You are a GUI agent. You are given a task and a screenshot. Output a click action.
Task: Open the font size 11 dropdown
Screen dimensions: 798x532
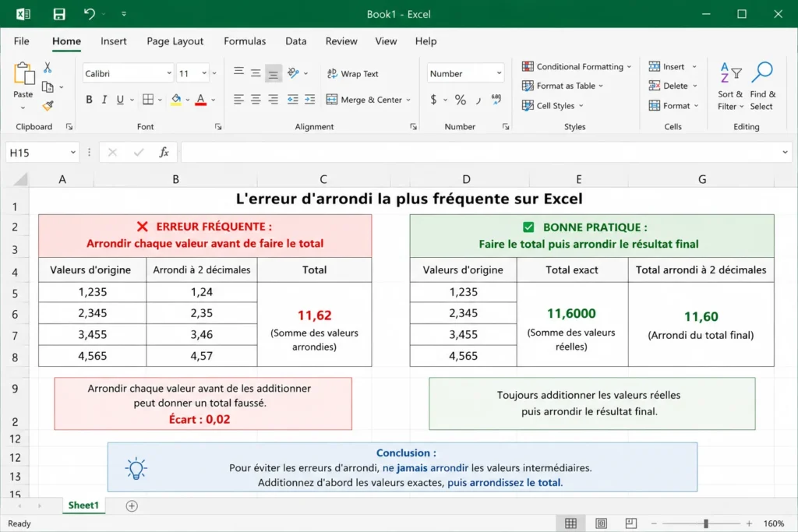(204, 73)
